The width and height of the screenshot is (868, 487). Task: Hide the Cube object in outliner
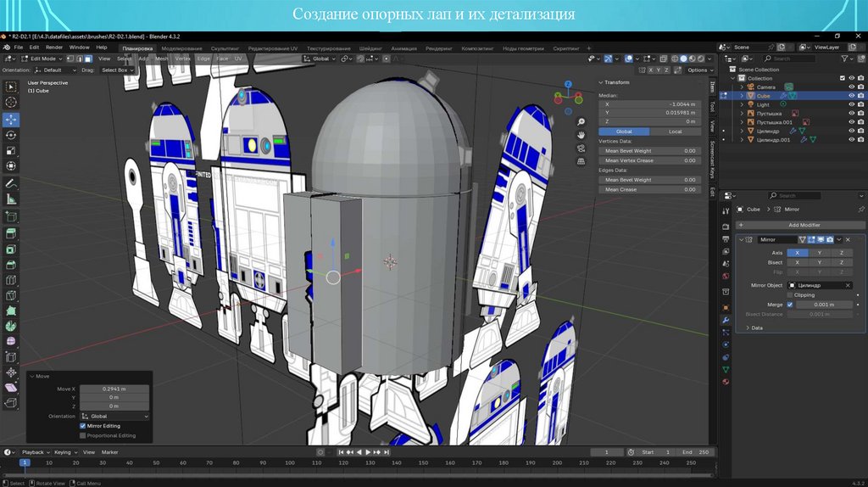(x=851, y=96)
